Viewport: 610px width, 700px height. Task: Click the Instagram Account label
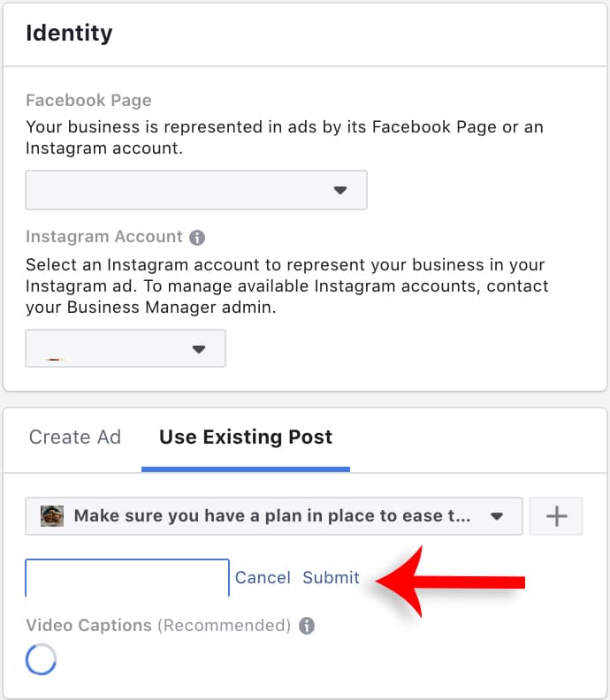[x=104, y=237]
